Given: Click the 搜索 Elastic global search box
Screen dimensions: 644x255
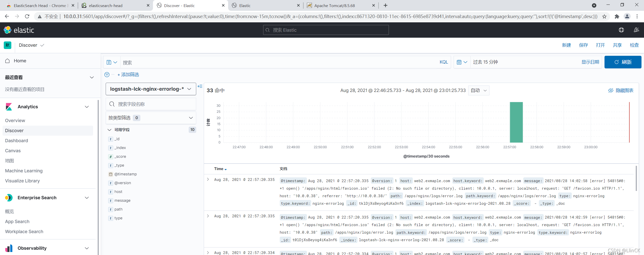Looking at the screenshot, I should click(326, 30).
